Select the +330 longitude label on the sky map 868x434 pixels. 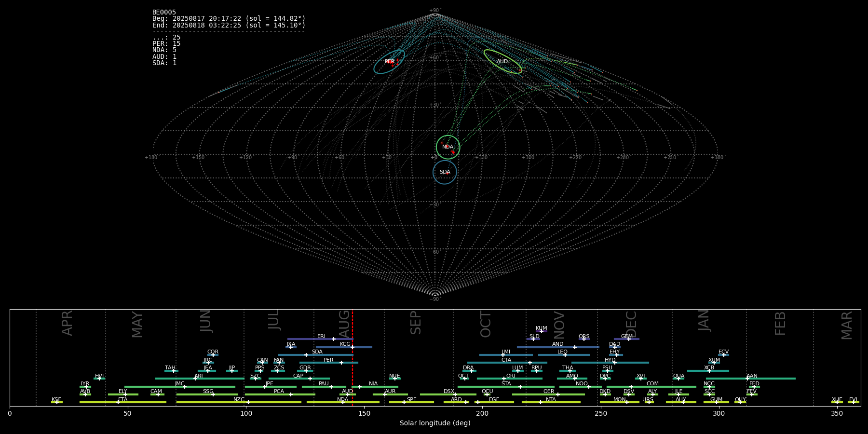click(481, 158)
